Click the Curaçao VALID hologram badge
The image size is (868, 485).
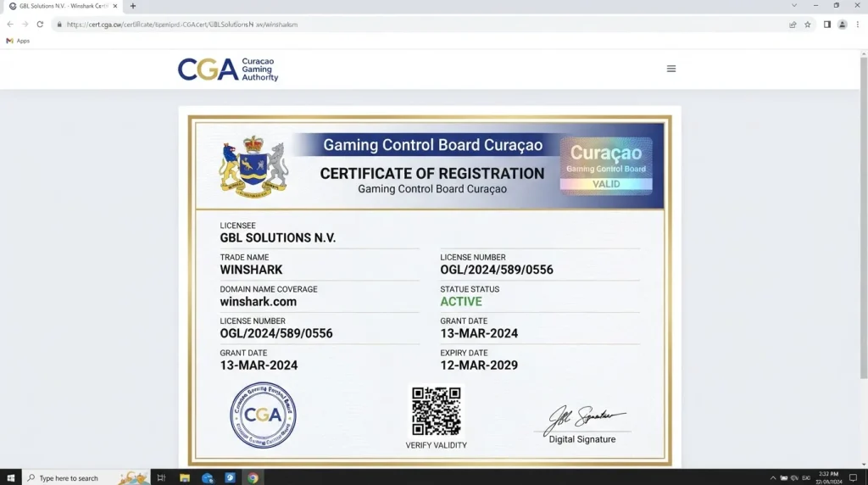(x=606, y=165)
